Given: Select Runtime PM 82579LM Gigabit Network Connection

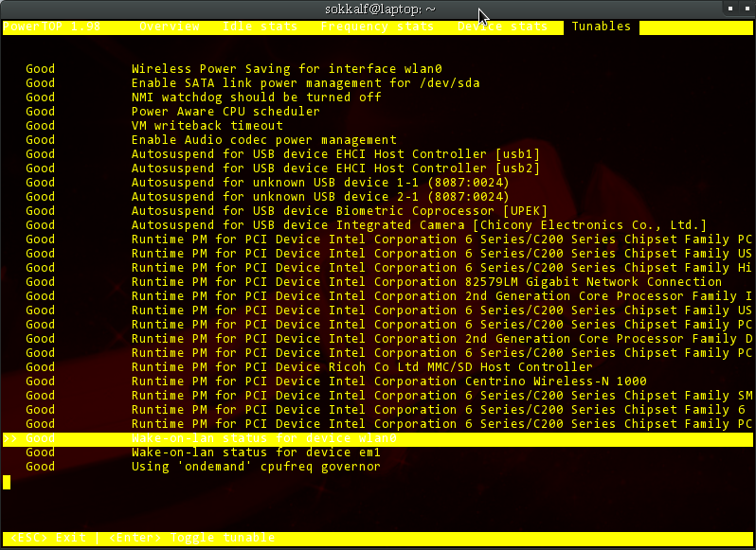Looking at the screenshot, I should tap(378, 282).
